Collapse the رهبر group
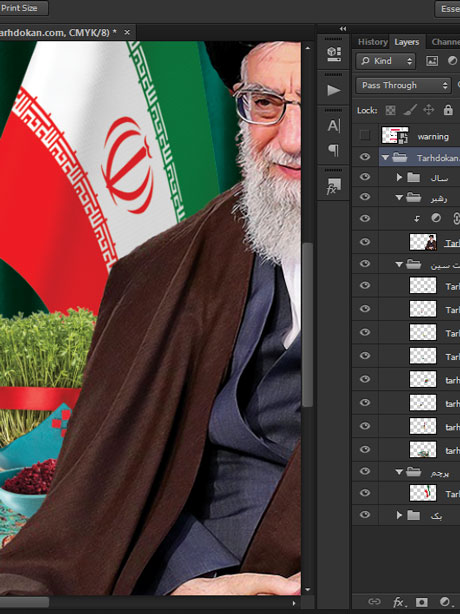This screenshot has width=460, height=614. pos(399,197)
